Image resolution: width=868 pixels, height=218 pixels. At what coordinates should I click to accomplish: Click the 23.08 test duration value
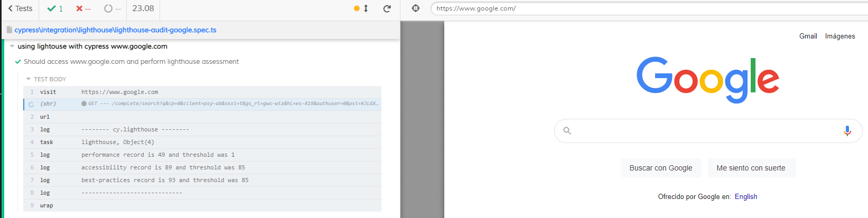[x=143, y=8]
